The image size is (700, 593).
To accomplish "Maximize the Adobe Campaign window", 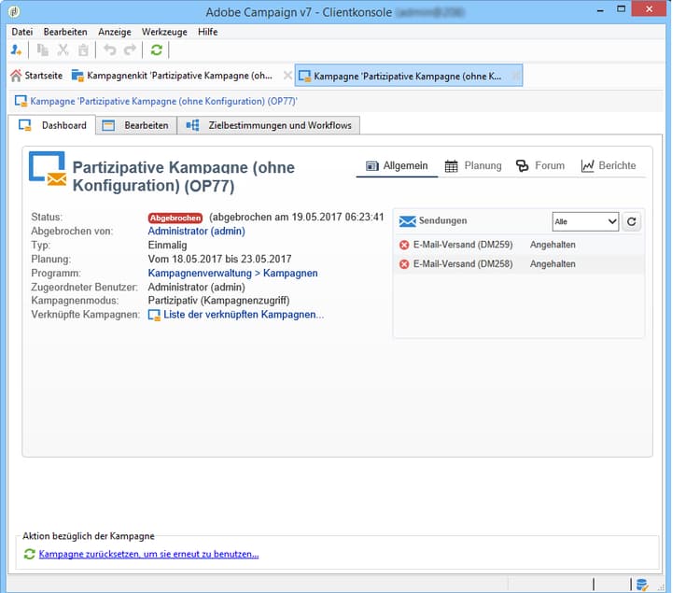I will (621, 9).
